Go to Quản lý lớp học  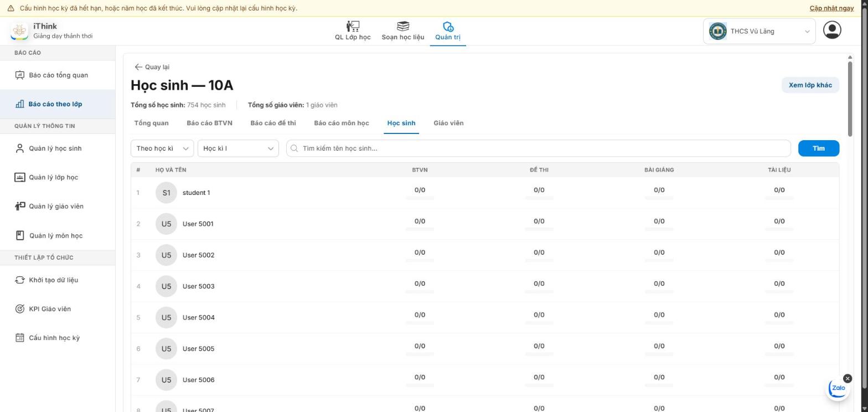pos(58,177)
